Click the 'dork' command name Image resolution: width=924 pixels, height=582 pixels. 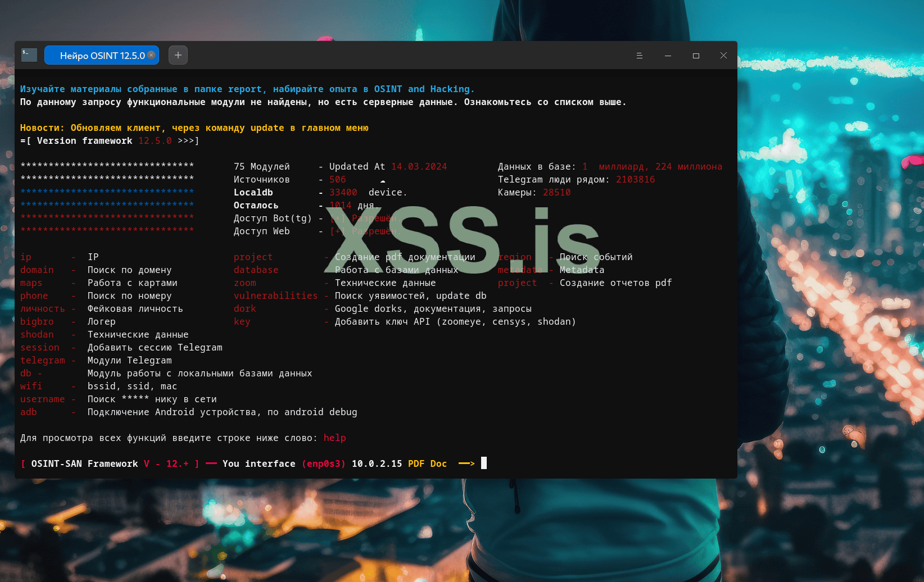coord(245,308)
